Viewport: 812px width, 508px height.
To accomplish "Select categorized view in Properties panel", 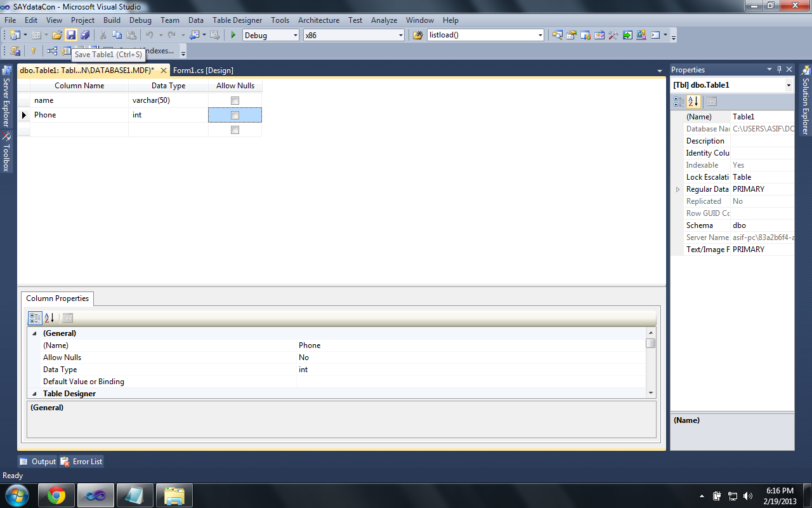I will point(679,101).
